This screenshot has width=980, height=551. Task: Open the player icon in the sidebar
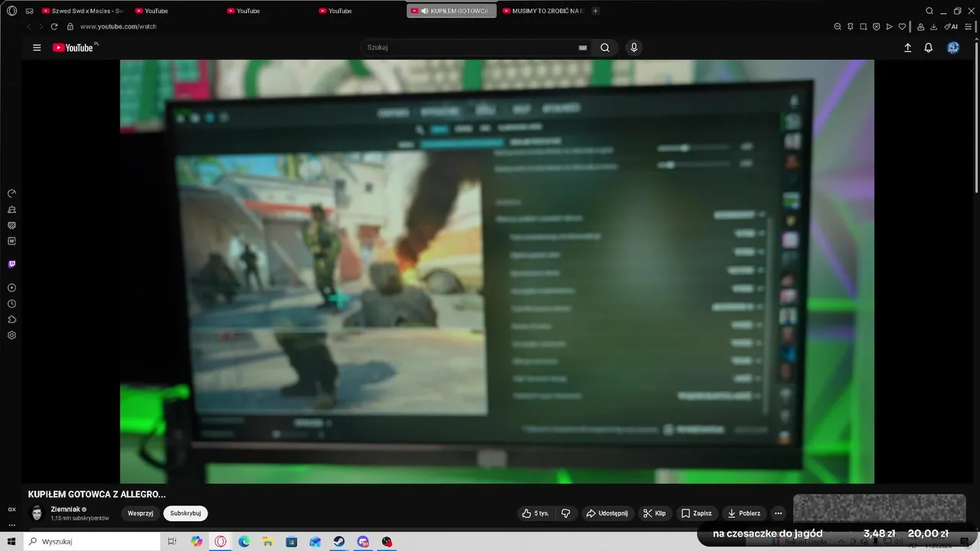point(11,288)
